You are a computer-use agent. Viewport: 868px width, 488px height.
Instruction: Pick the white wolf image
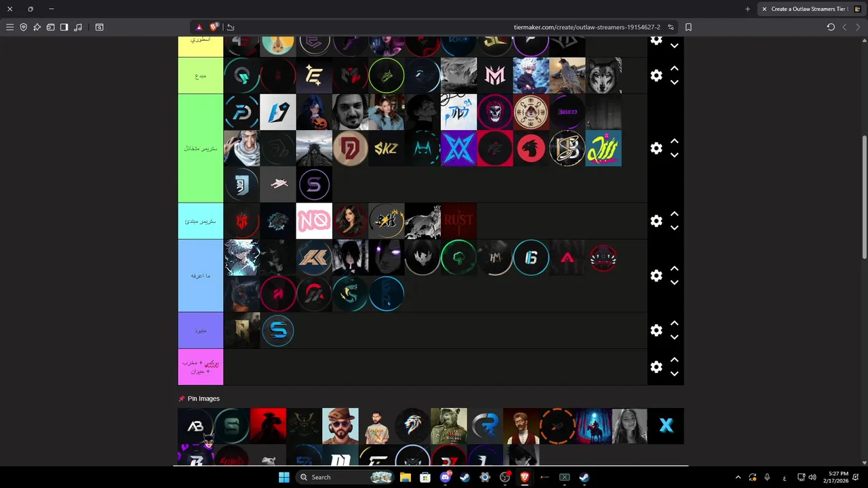(x=604, y=75)
